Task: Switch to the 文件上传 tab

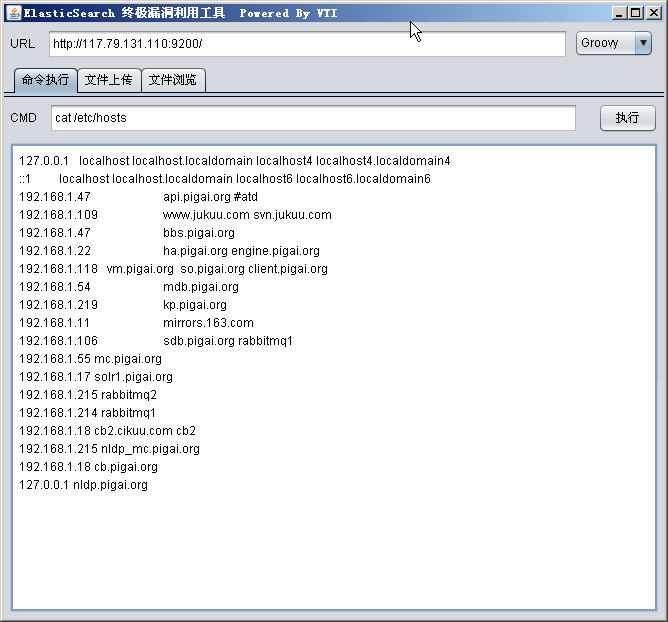Action: click(109, 80)
